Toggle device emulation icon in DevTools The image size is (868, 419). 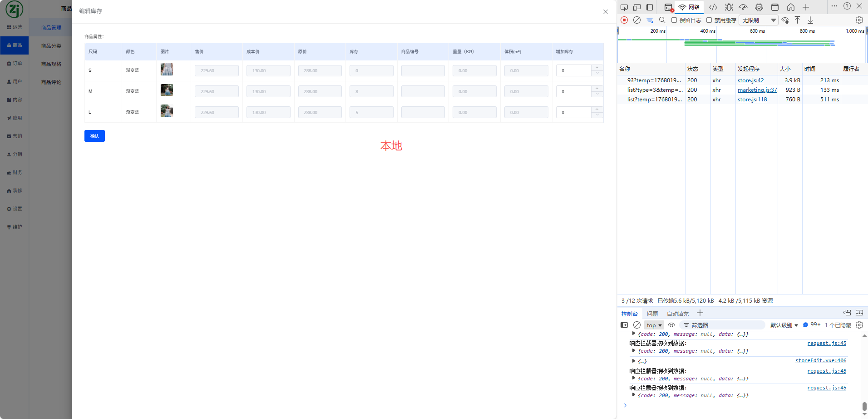637,7
